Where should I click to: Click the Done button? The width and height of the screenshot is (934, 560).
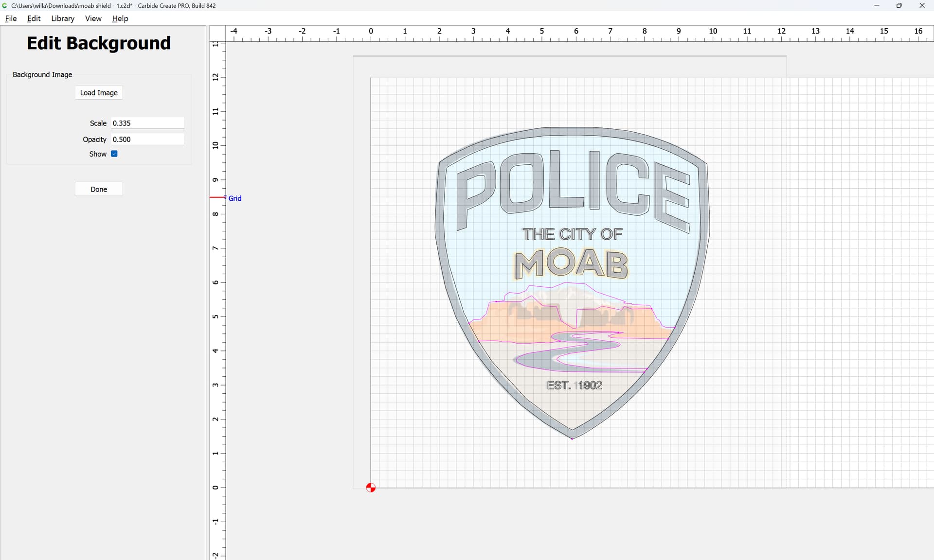coord(99,189)
